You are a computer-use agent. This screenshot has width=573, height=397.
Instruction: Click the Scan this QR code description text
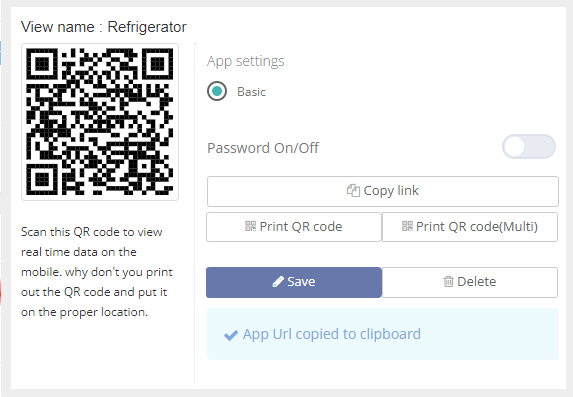point(97,272)
